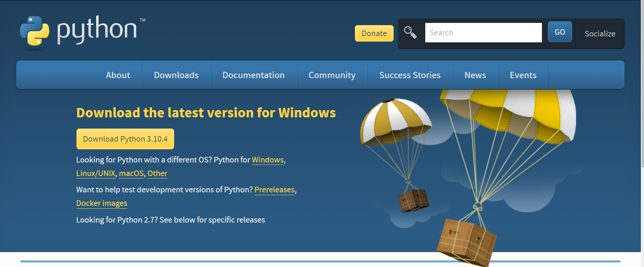644x267 pixels.
Task: Open the News menu item
Action: [x=475, y=75]
